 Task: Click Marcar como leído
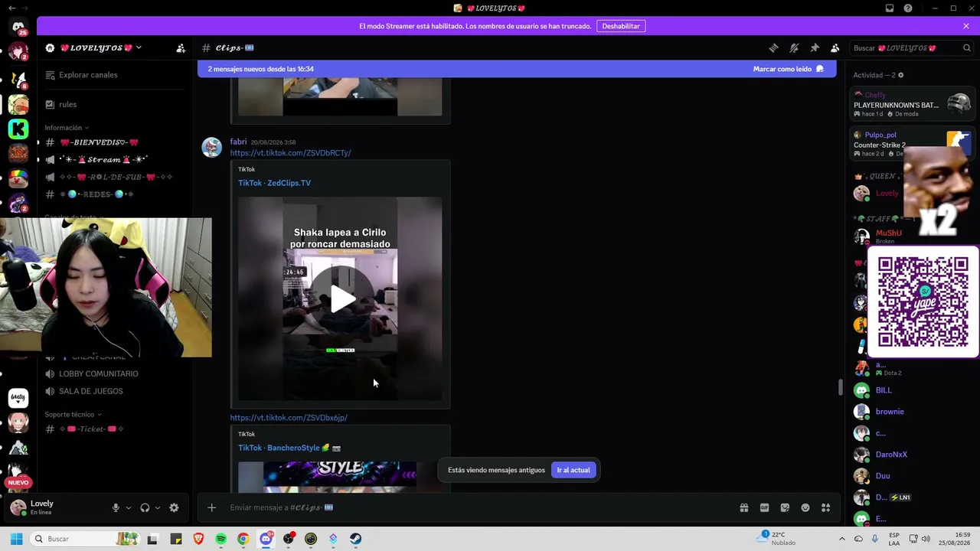point(789,69)
